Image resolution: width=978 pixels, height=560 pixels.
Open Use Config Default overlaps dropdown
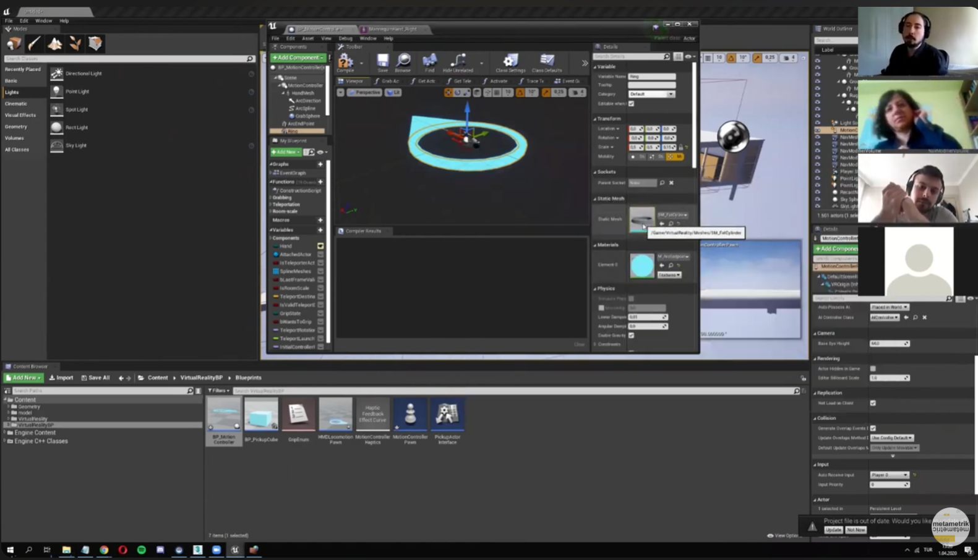891,438
